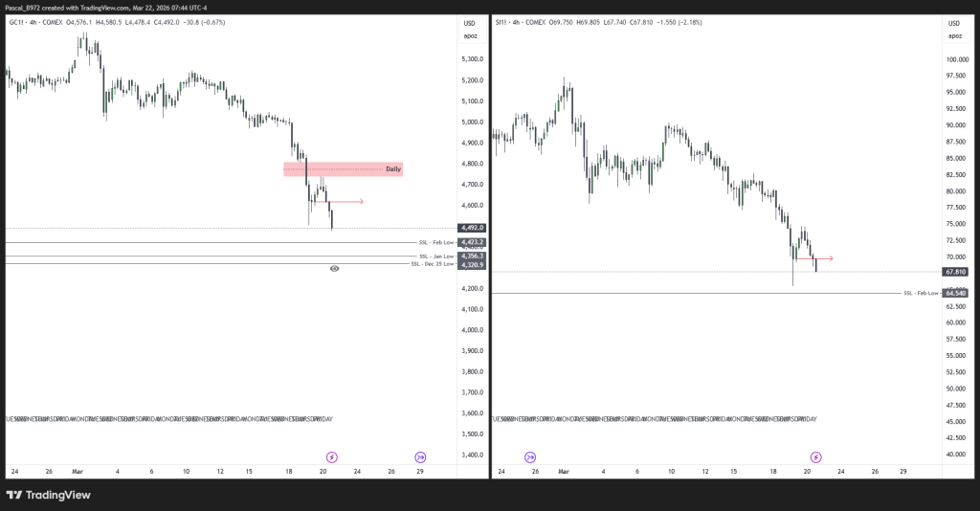The height and width of the screenshot is (511, 980).
Task: Open USD currency selector on silver chart
Action: coord(954,23)
